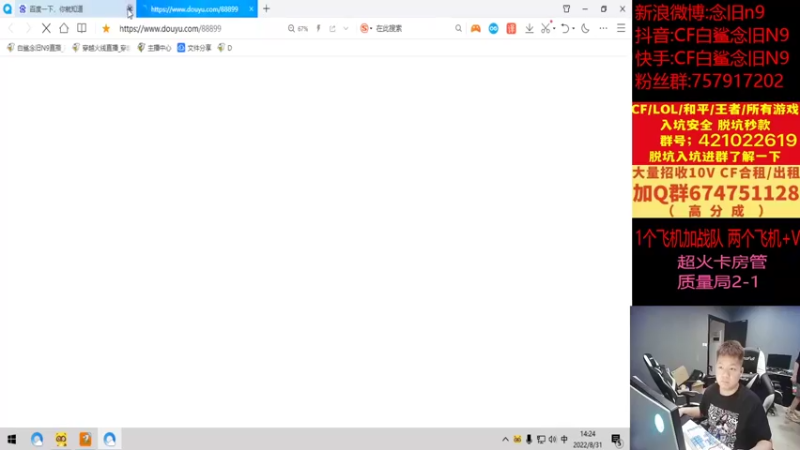Viewport: 800px width, 450px height.
Task: Open a new tab with plus button
Action: (x=266, y=9)
